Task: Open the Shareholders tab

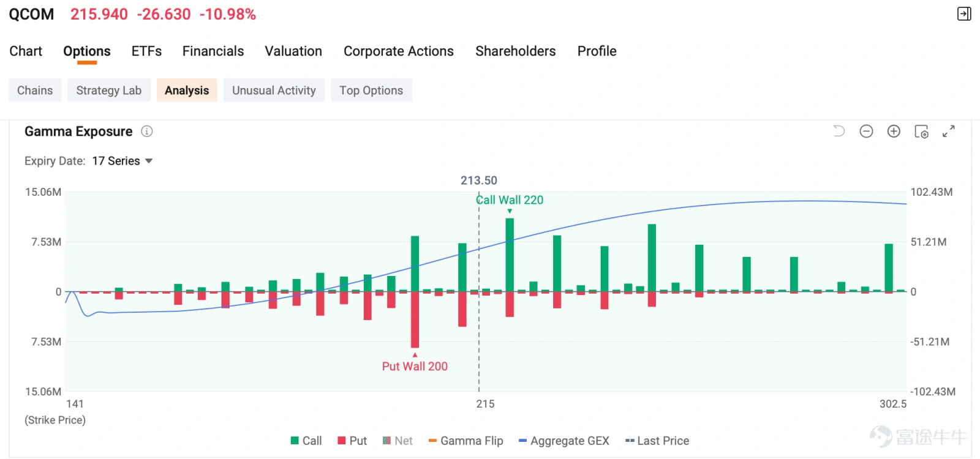Action: pos(516,51)
